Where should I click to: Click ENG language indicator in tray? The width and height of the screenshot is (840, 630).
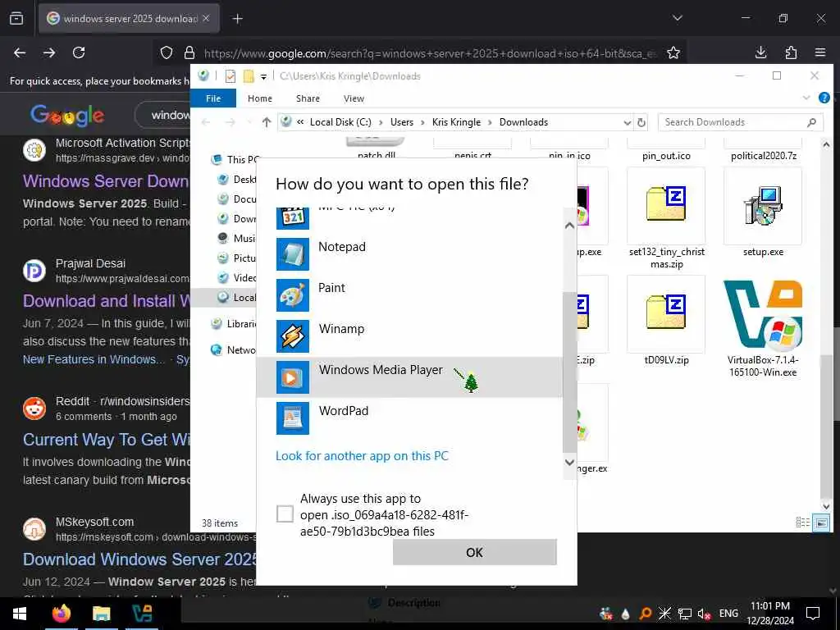point(728,614)
